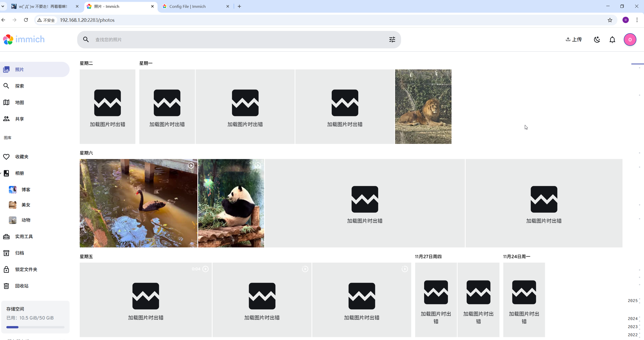This screenshot has height=340, width=644.
Task: Open the lion photo thumbnail
Action: click(423, 106)
